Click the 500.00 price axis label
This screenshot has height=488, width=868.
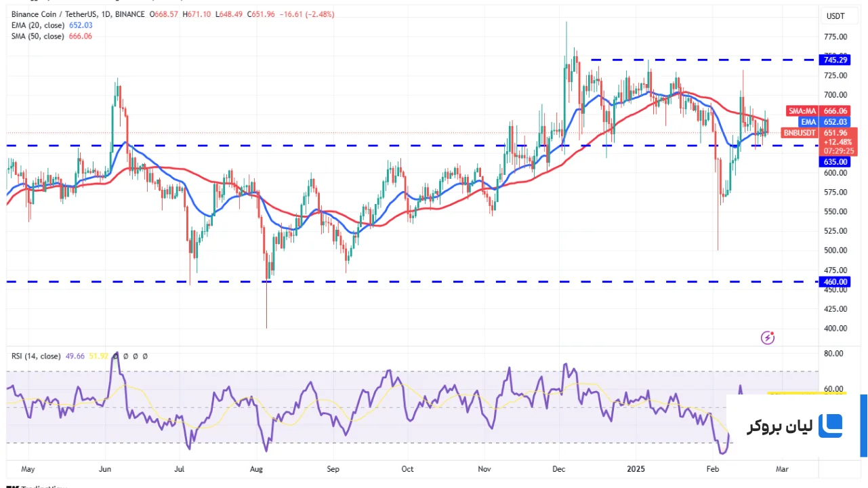(835, 250)
